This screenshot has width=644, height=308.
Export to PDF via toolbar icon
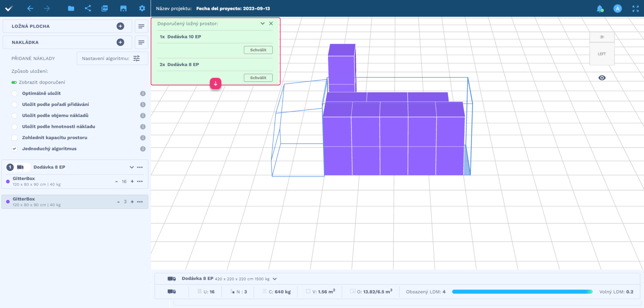105,9
